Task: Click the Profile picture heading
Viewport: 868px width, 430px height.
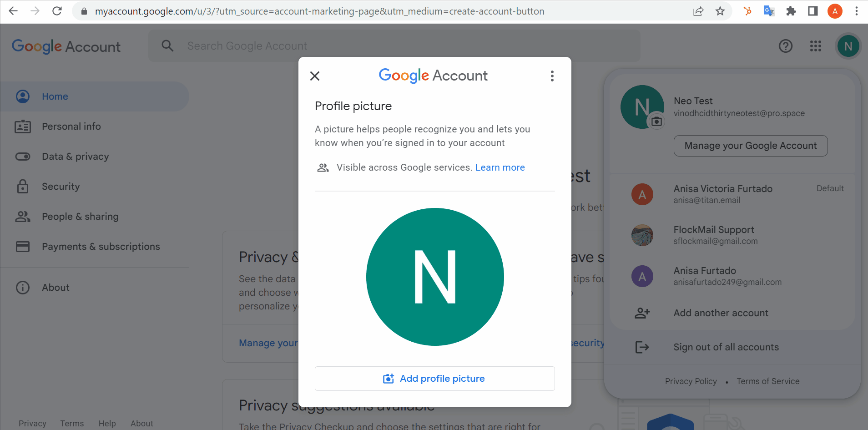Action: point(353,106)
